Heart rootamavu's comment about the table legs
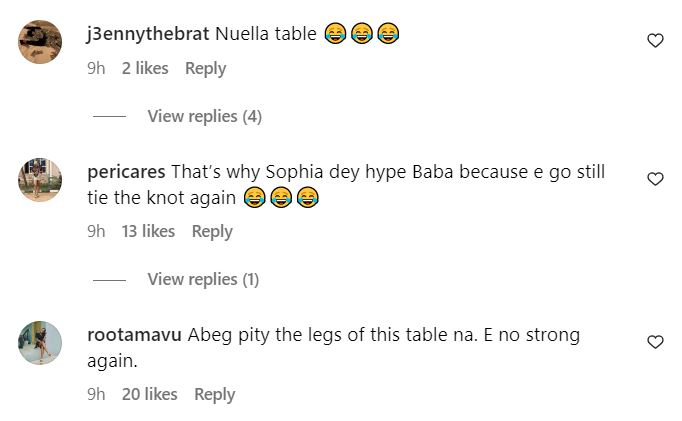The image size is (682, 421). coord(656,342)
